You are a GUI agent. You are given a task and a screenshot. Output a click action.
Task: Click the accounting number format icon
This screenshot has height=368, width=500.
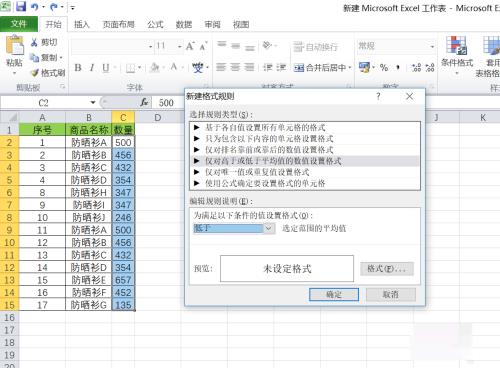(x=364, y=67)
